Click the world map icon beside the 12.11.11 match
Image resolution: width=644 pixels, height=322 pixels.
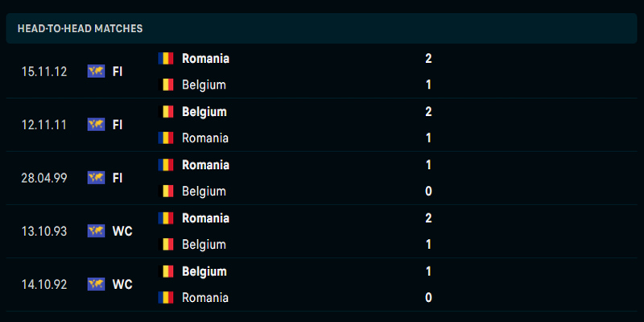tap(96, 125)
